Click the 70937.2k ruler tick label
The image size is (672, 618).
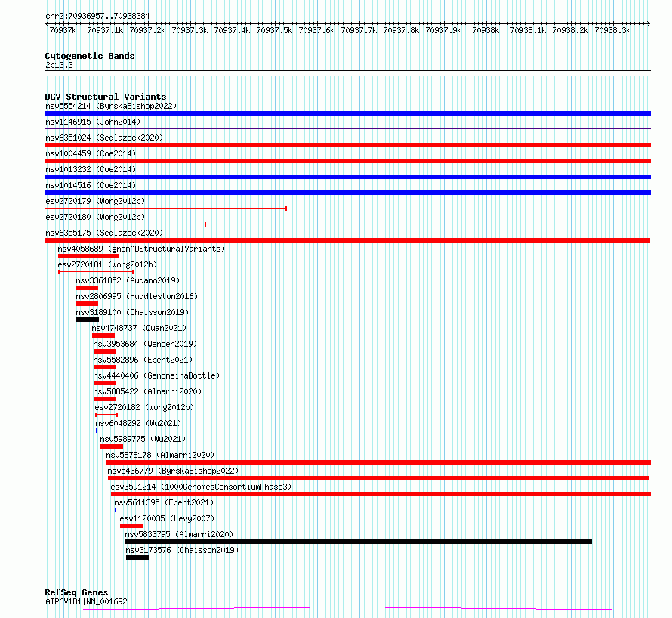click(147, 30)
